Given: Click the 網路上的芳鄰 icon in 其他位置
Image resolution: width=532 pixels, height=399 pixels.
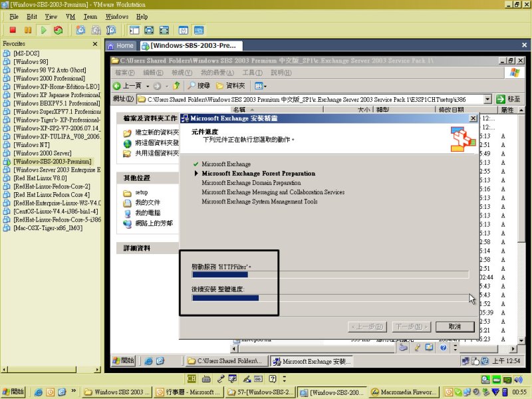Looking at the screenshot, I should [x=127, y=223].
